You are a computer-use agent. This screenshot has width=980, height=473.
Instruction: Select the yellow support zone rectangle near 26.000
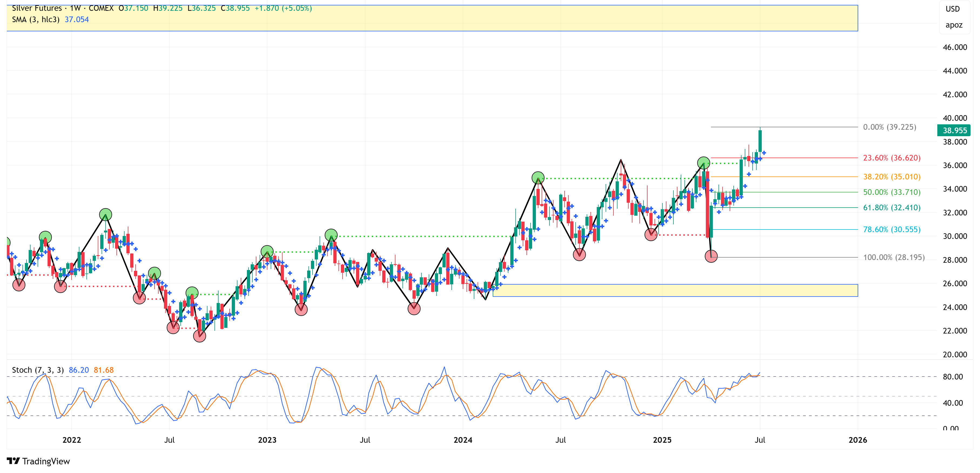[x=675, y=290]
